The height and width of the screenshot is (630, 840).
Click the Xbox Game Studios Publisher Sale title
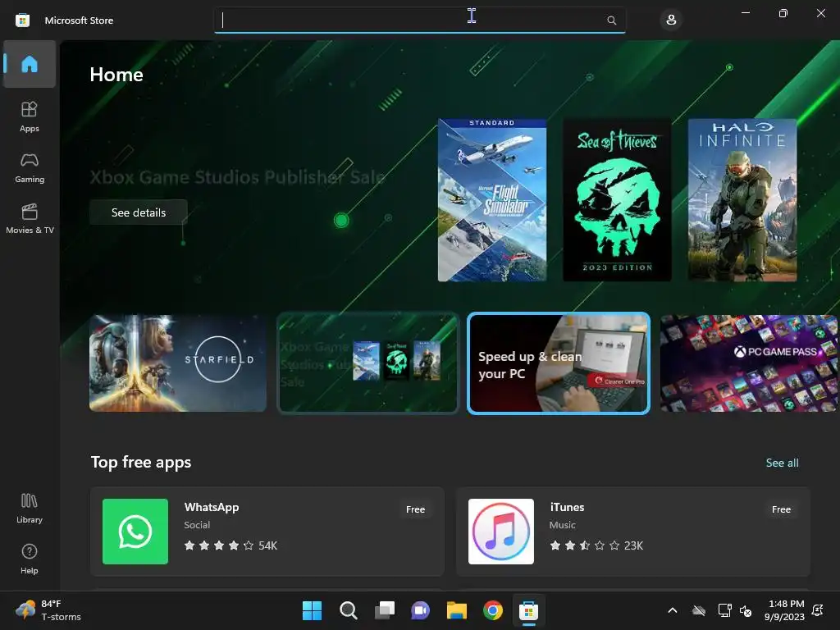237,177
